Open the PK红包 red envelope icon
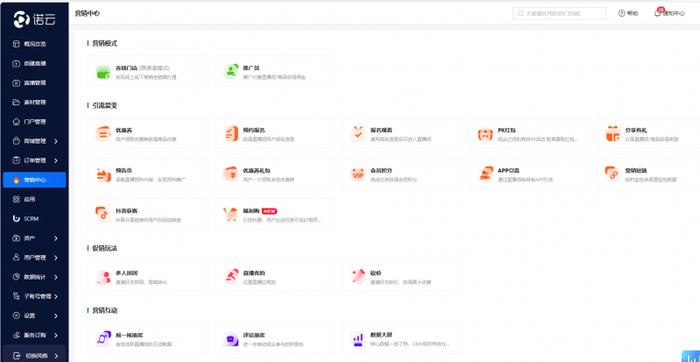Viewport: 700px width, 362px height. (x=485, y=133)
